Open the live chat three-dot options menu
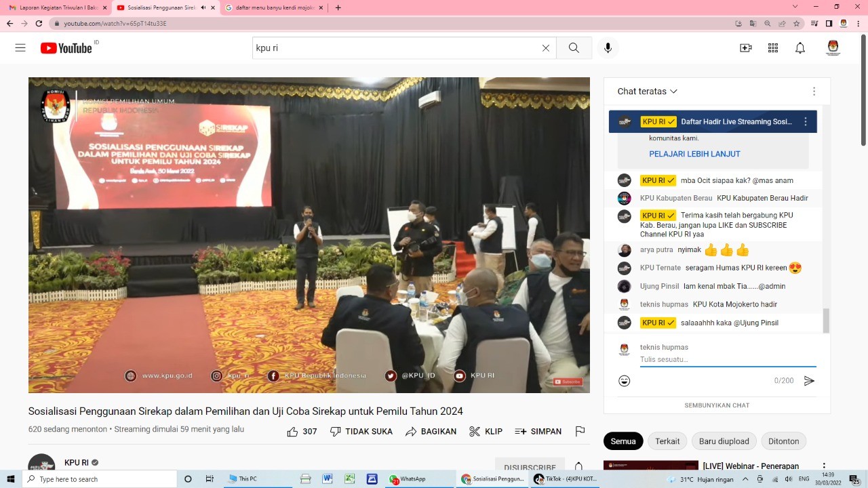 pos(814,91)
